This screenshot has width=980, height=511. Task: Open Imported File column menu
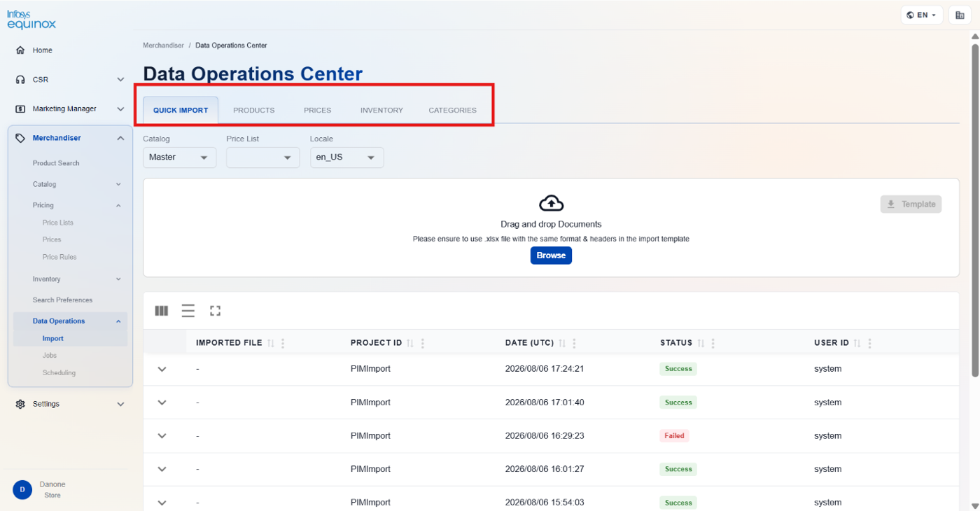pyautogui.click(x=283, y=343)
